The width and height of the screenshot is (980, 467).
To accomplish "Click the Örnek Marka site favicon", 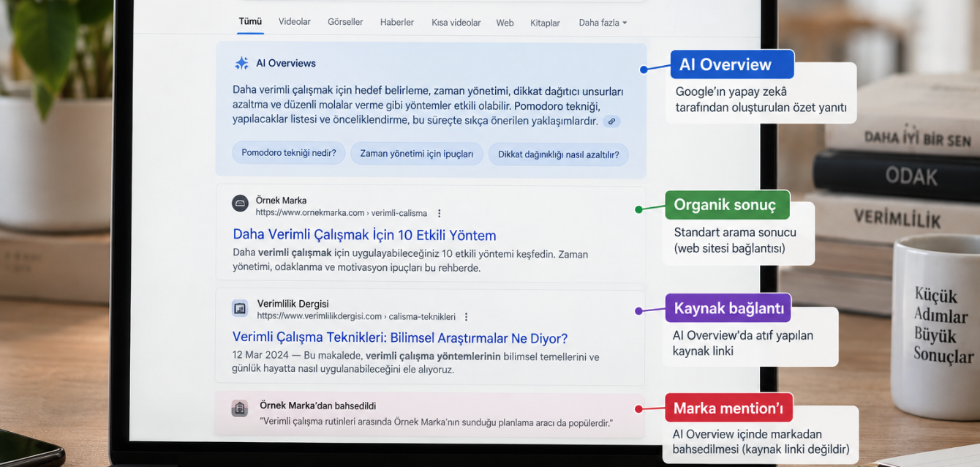I will click(240, 203).
